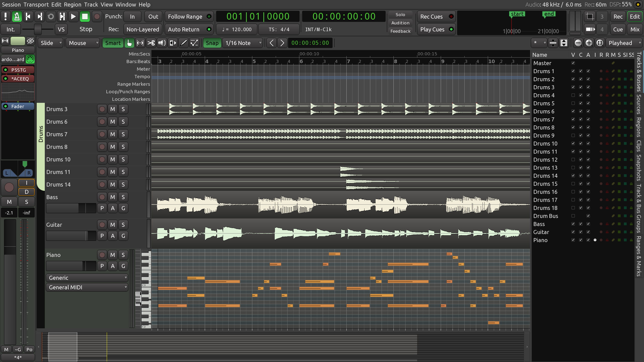The width and height of the screenshot is (644, 362).
Task: Open the Track menu
Action: [91, 5]
